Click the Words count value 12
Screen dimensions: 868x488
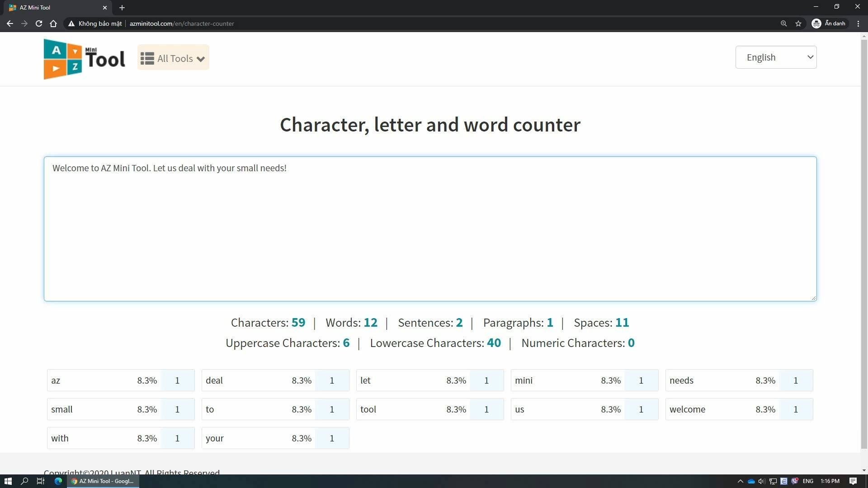370,323
